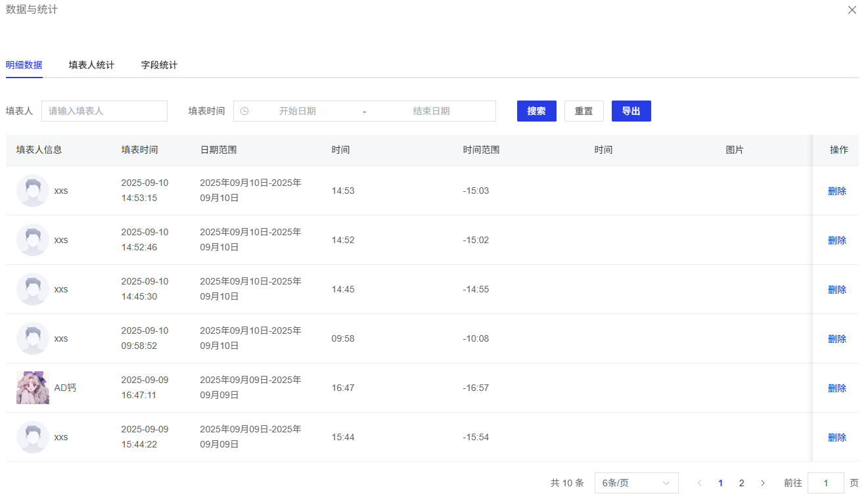Screen dimensions: 868x502
Task: Click the clock icon in date range field
Action: (x=244, y=111)
